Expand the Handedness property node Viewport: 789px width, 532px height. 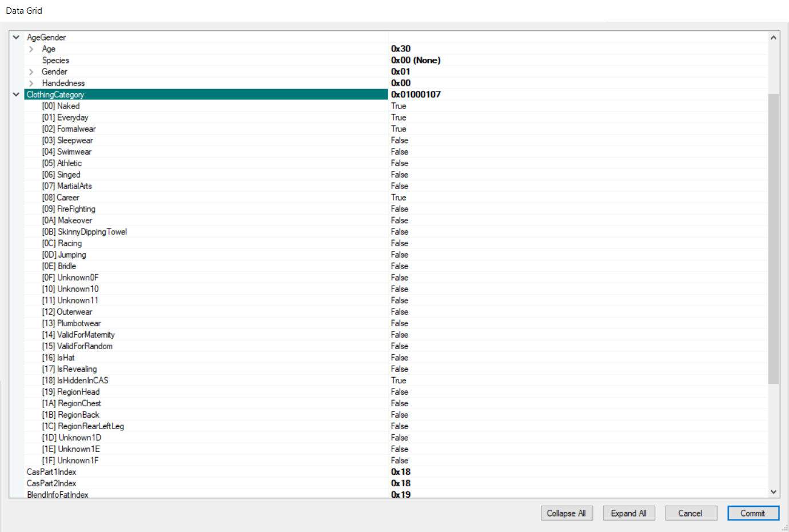click(x=30, y=83)
